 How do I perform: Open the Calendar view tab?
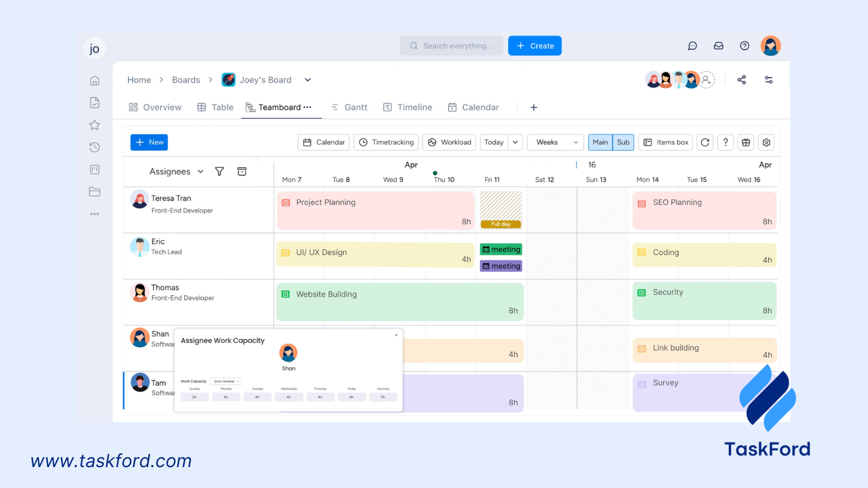tap(474, 107)
